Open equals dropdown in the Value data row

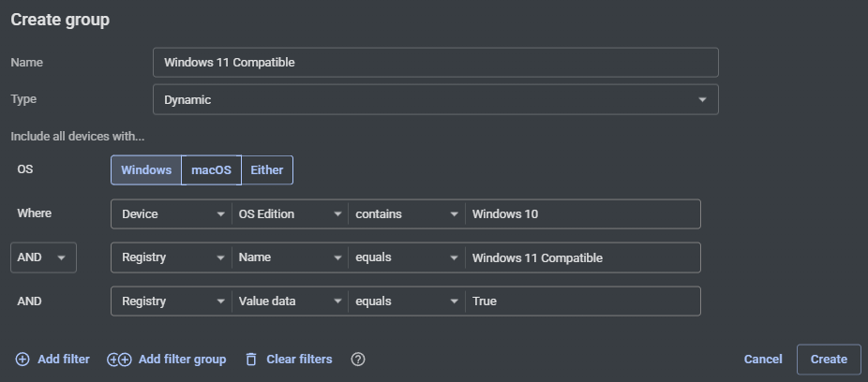(x=407, y=301)
